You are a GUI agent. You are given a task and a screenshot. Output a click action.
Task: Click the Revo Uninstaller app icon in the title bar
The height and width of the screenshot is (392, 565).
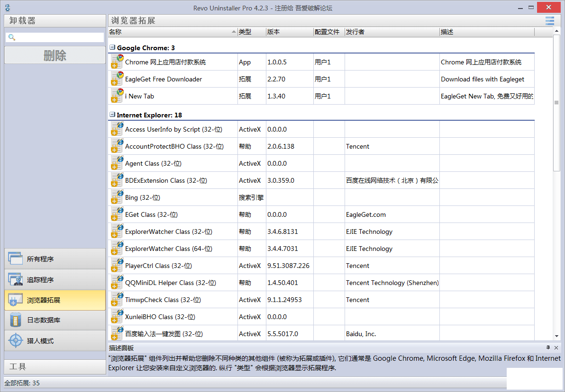point(7,8)
